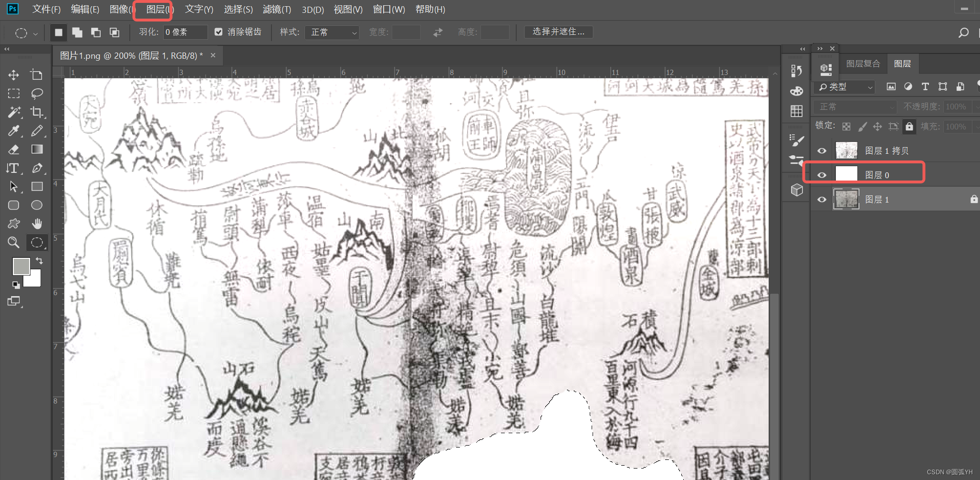Select the Rounded Rectangle tool
This screenshot has height=480, width=980.
pyautogui.click(x=13, y=205)
